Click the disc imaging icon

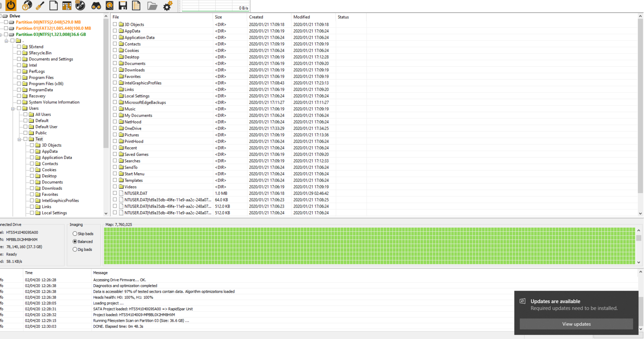click(x=80, y=5)
